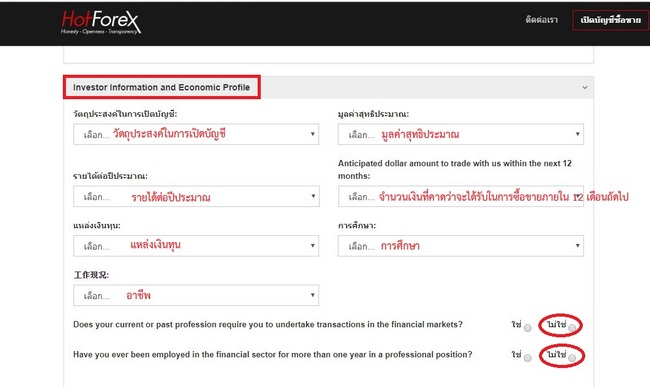Select ใช่ for profession requires financial transactions
The height and width of the screenshot is (387, 650).
tap(527, 328)
